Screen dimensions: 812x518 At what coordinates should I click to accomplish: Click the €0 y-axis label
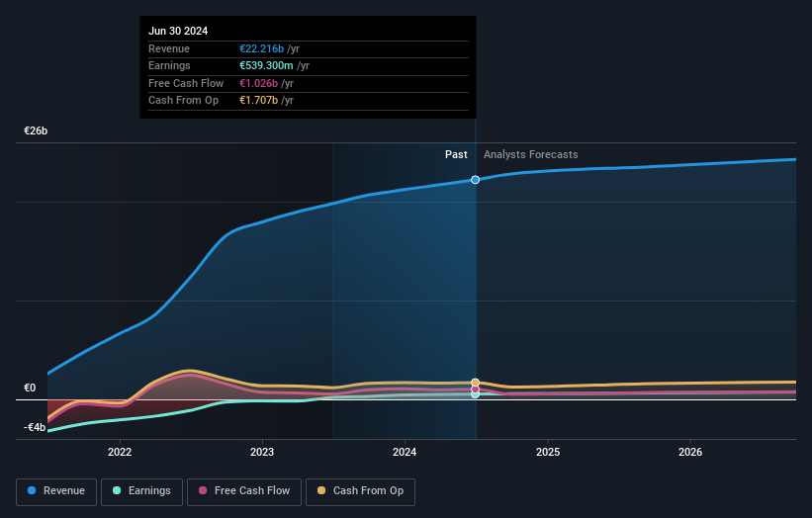pos(30,388)
